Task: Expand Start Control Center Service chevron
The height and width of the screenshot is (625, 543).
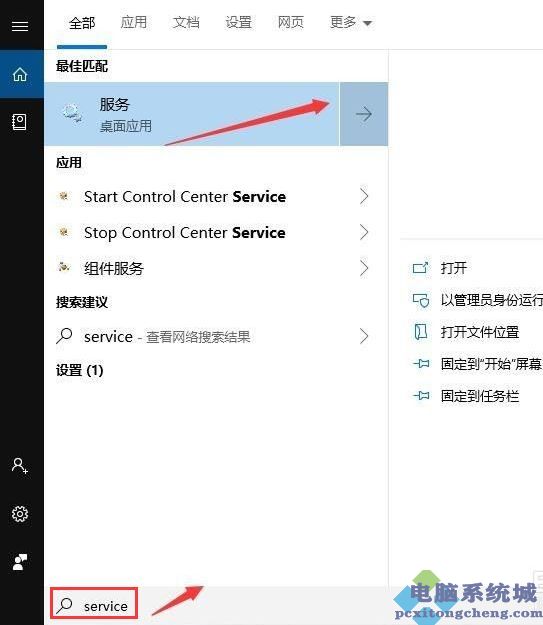Action: pyautogui.click(x=364, y=197)
